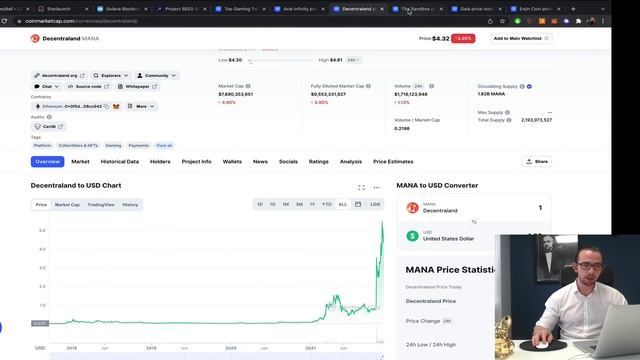Screen dimensions: 640x360
Task: Open the Ratings tab
Action: 319,162
